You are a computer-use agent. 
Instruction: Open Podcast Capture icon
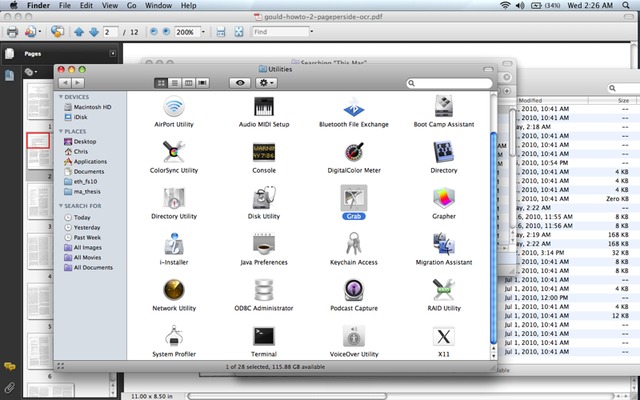point(353,290)
